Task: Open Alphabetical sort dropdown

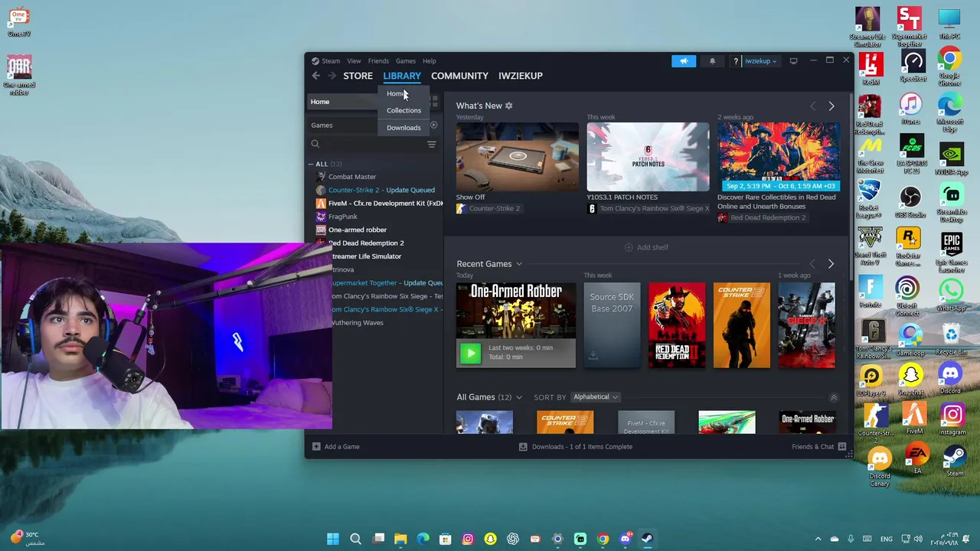Action: coord(596,397)
